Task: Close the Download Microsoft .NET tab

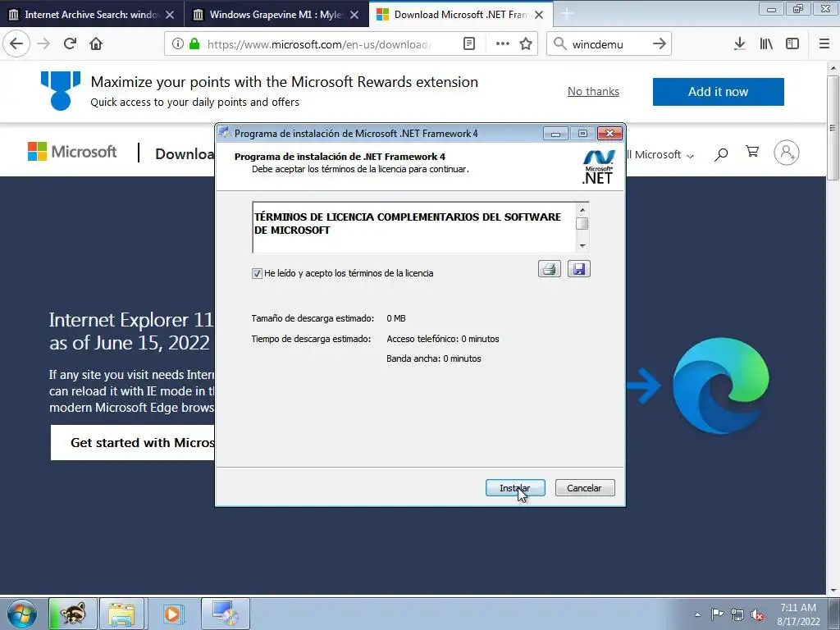Action: click(x=539, y=15)
